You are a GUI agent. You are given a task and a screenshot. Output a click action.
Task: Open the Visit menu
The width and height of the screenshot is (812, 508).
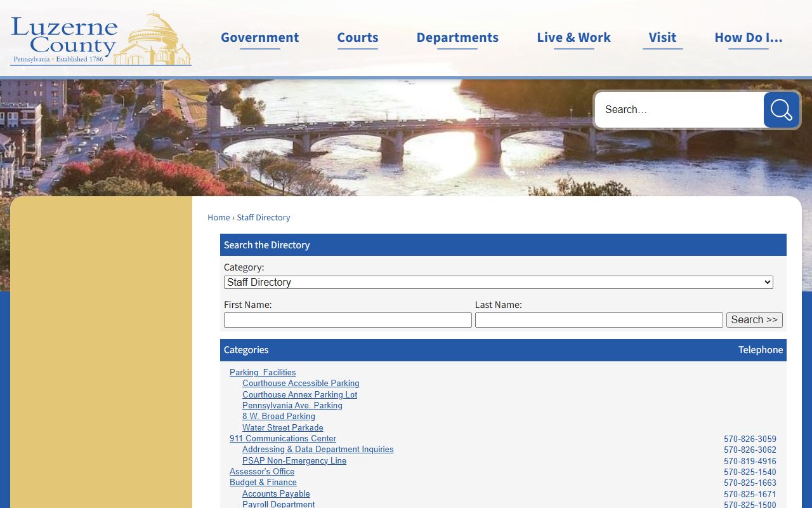click(662, 37)
